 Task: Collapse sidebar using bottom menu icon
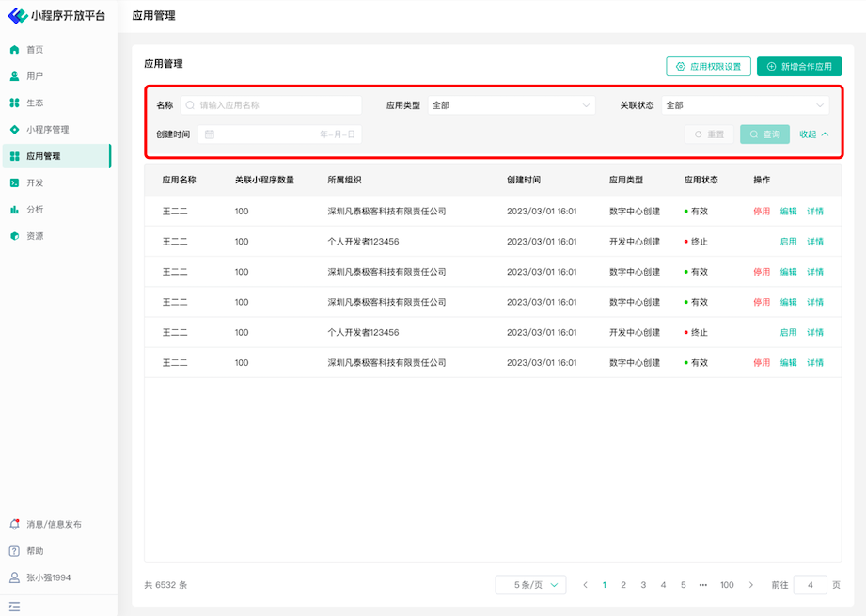(x=14, y=607)
